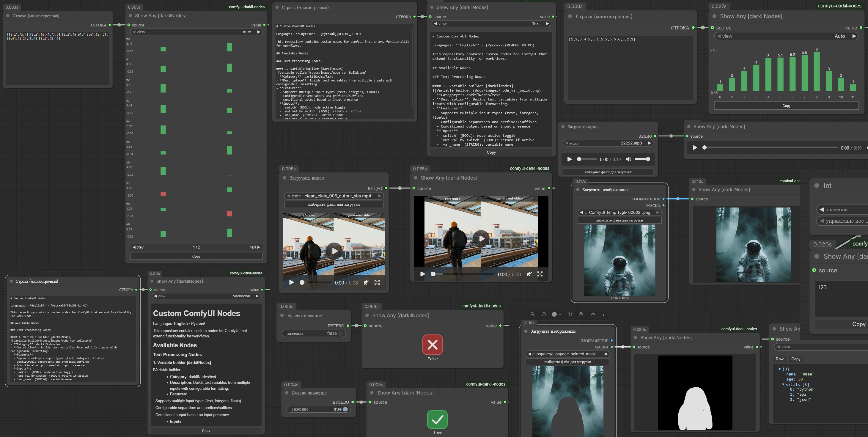Toggle the значение switch currently set to true
This screenshot has height=437, width=868.
point(345,409)
